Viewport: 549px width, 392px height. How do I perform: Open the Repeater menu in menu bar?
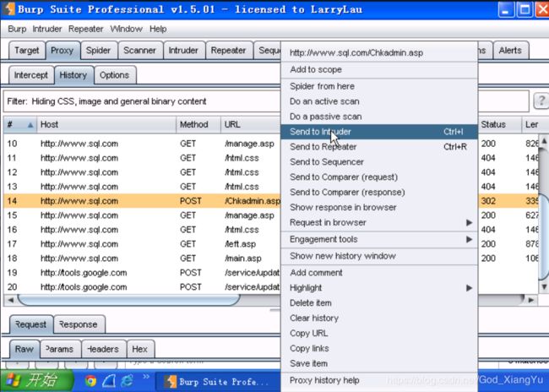(x=86, y=29)
